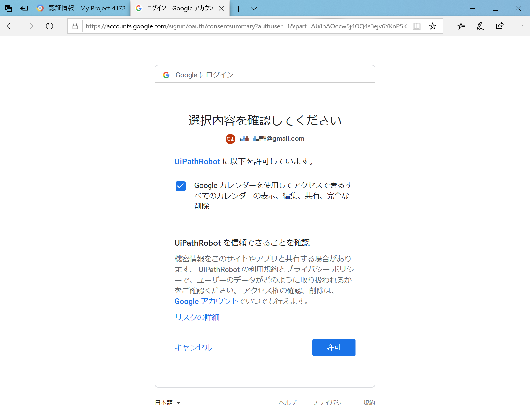The height and width of the screenshot is (420, 530).
Task: Reload the current page
Action: point(49,26)
